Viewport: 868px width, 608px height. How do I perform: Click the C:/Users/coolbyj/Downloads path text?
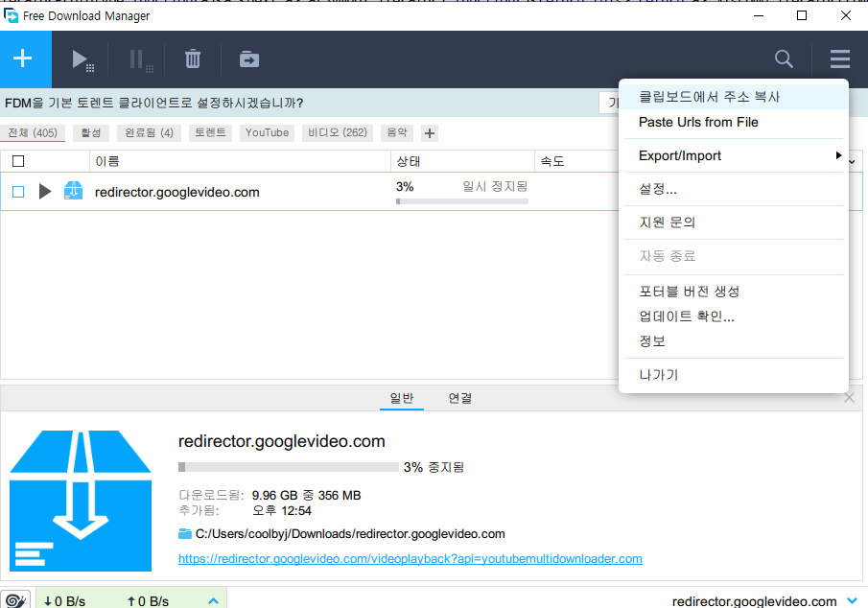350,534
